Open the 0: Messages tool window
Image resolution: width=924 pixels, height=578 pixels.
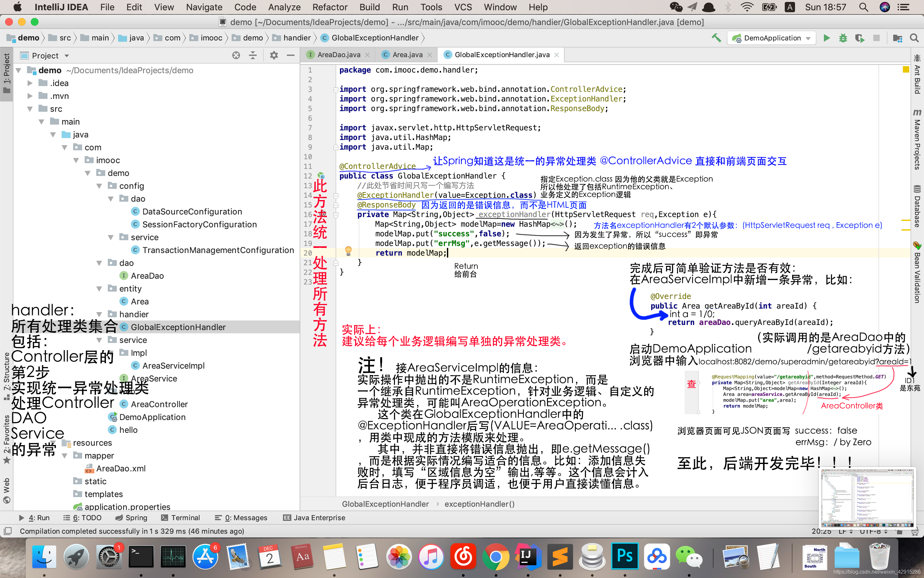tap(241, 518)
